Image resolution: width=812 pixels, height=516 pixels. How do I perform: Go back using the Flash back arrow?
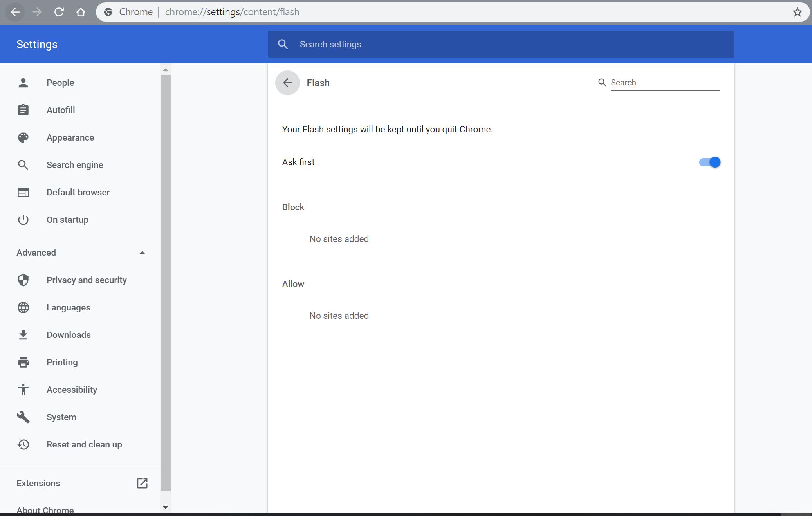[x=287, y=83]
